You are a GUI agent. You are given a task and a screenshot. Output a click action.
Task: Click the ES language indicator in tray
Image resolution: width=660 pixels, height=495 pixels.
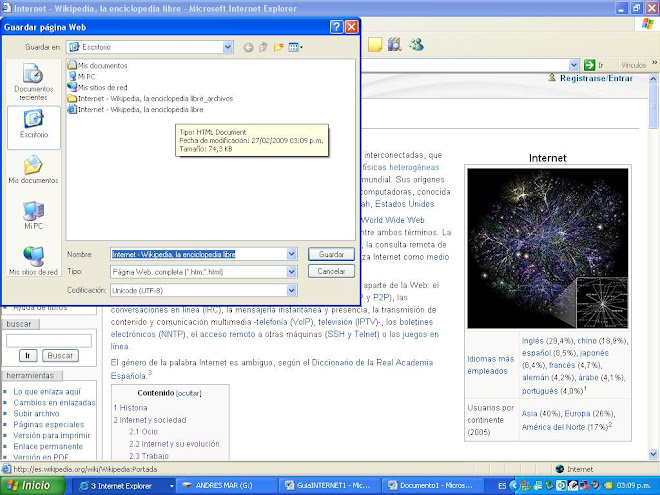tap(502, 486)
